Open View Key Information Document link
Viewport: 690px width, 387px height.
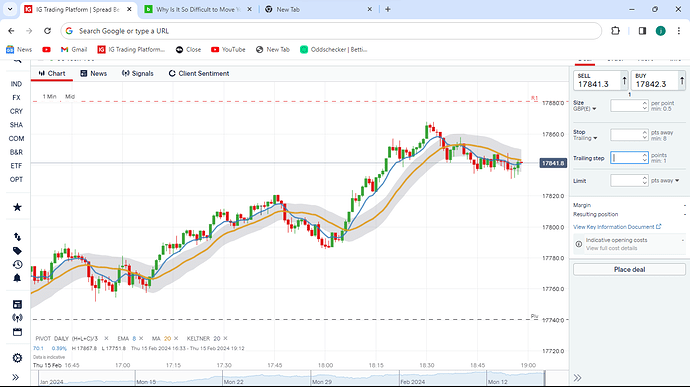[x=617, y=227]
